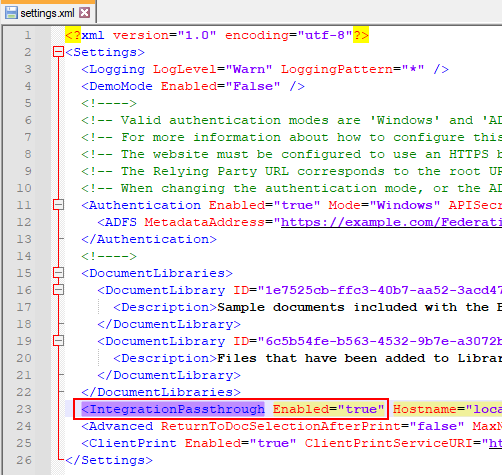Open the https://example.com/Federati link
The height and width of the screenshot is (475, 502).
391,222
